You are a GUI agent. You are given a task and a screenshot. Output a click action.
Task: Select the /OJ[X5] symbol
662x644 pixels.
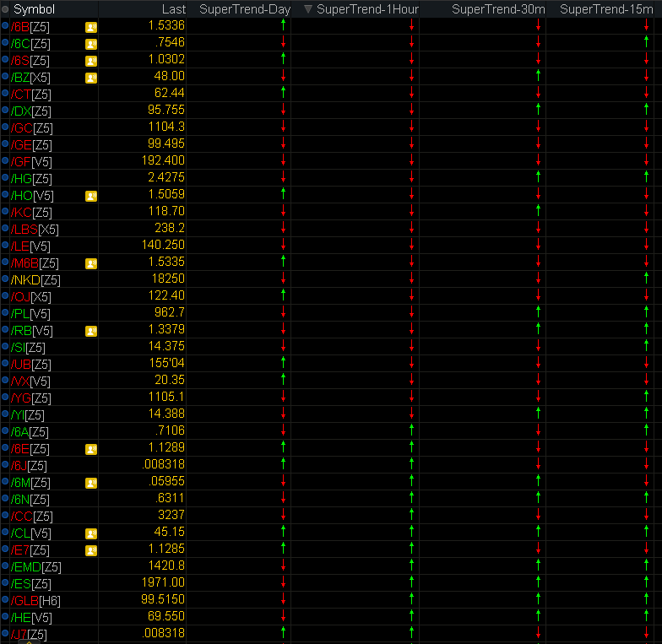pos(30,297)
